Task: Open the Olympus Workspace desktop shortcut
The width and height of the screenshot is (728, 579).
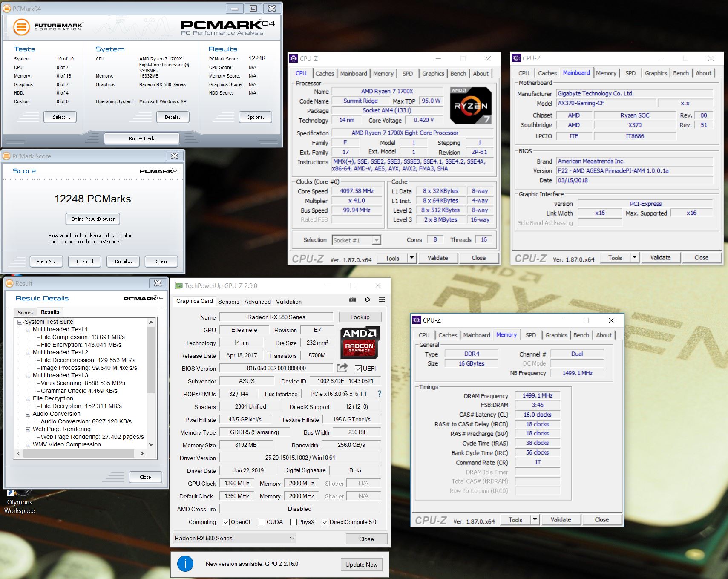Action: 19,502
